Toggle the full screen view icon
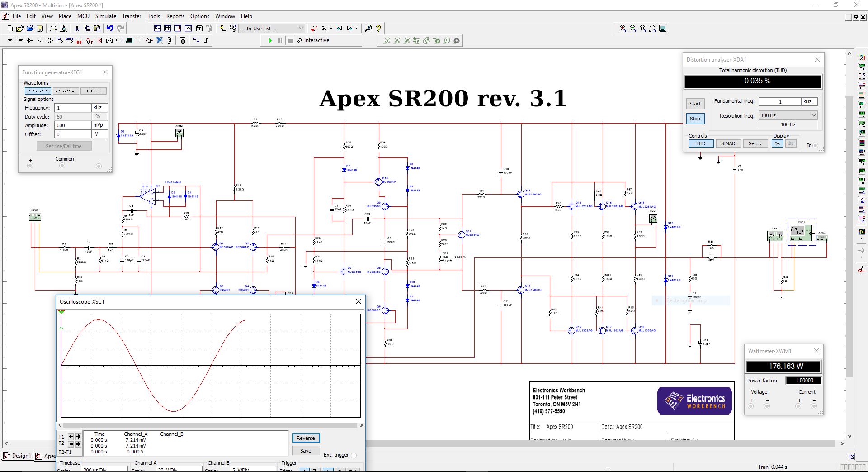Viewport: 868px width, 472px height. click(x=663, y=28)
